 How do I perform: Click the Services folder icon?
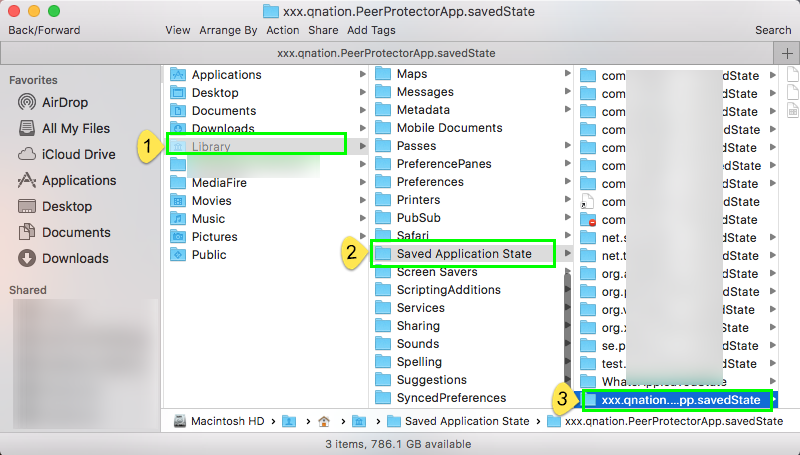[383, 308]
